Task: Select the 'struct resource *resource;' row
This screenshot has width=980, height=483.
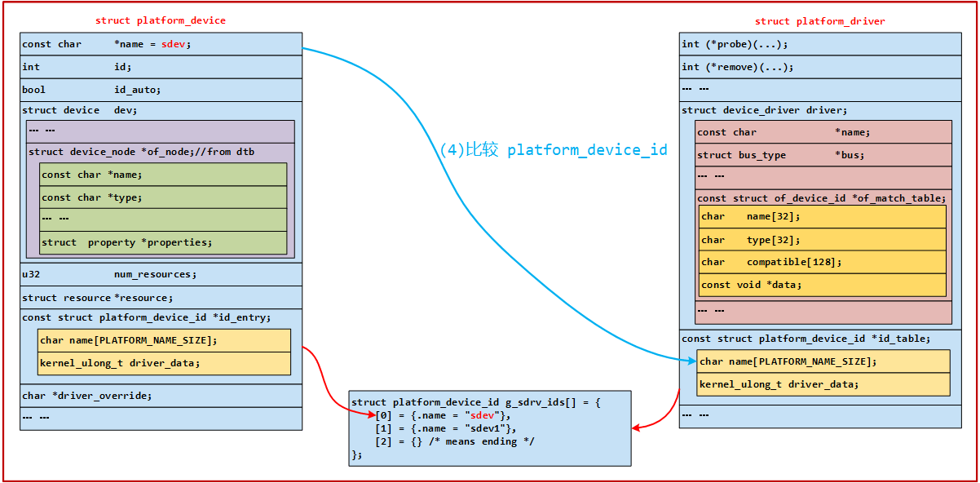Action: (161, 298)
